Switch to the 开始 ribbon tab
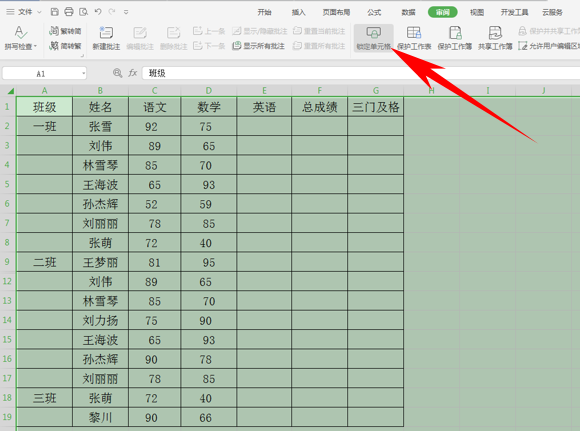This screenshot has width=580, height=431. [264, 12]
